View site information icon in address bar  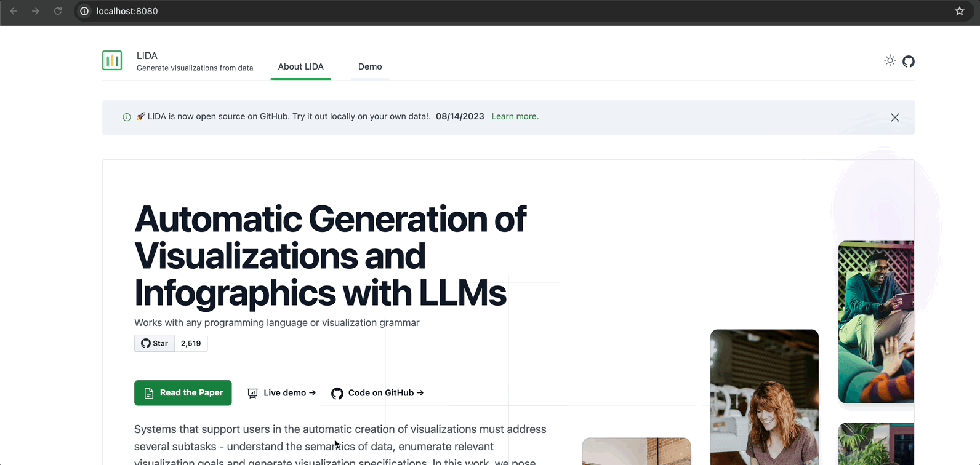click(84, 11)
